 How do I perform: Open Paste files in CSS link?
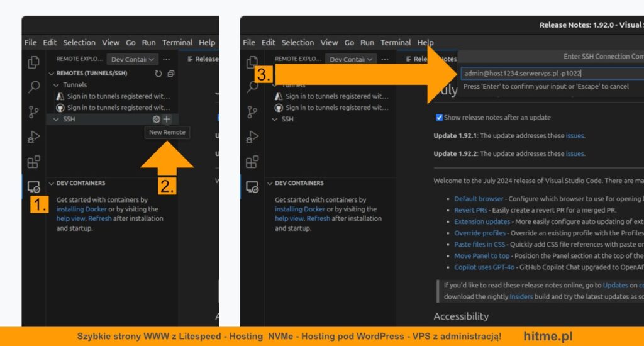point(479,245)
